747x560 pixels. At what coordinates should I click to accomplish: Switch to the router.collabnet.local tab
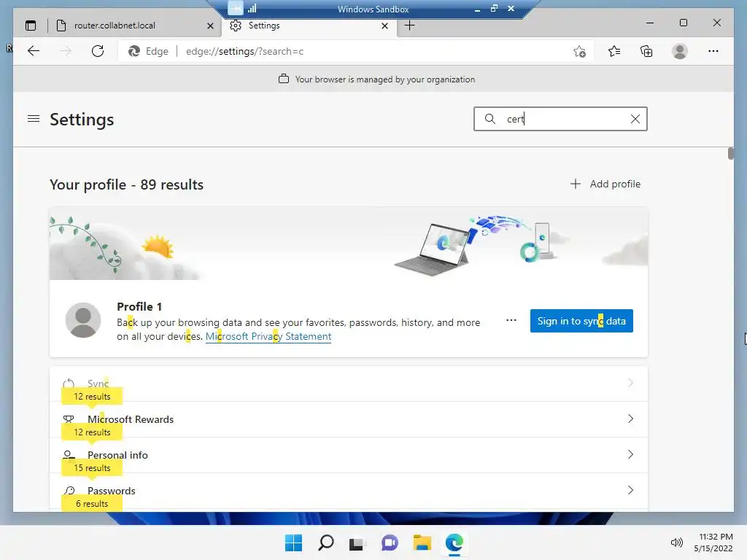115,26
